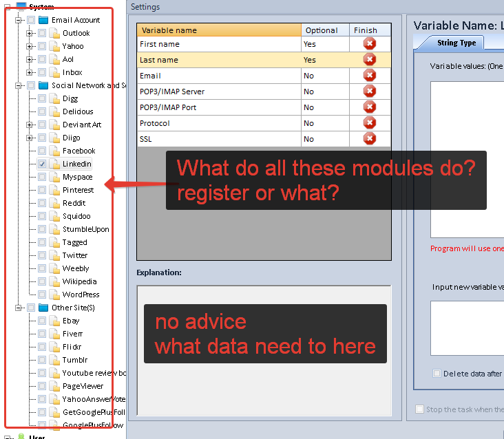The height and width of the screenshot is (439, 504).
Task: Select the WordPress tree item
Action: tap(81, 295)
